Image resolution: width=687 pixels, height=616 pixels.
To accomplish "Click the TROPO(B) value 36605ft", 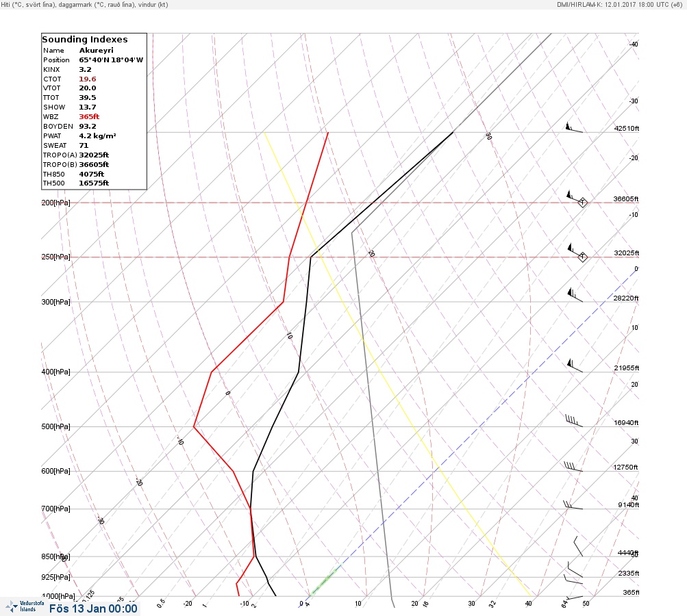I will click(95, 165).
